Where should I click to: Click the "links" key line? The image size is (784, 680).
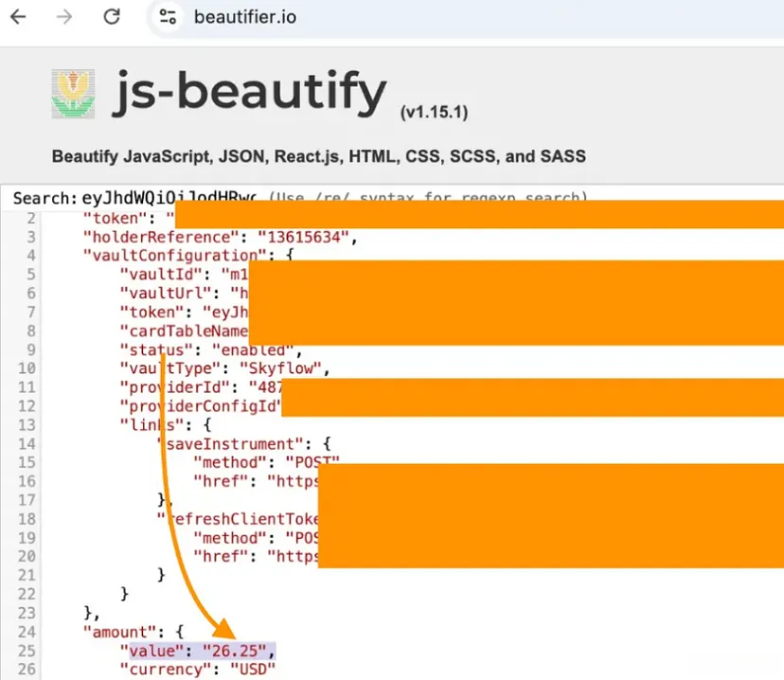coord(166,425)
